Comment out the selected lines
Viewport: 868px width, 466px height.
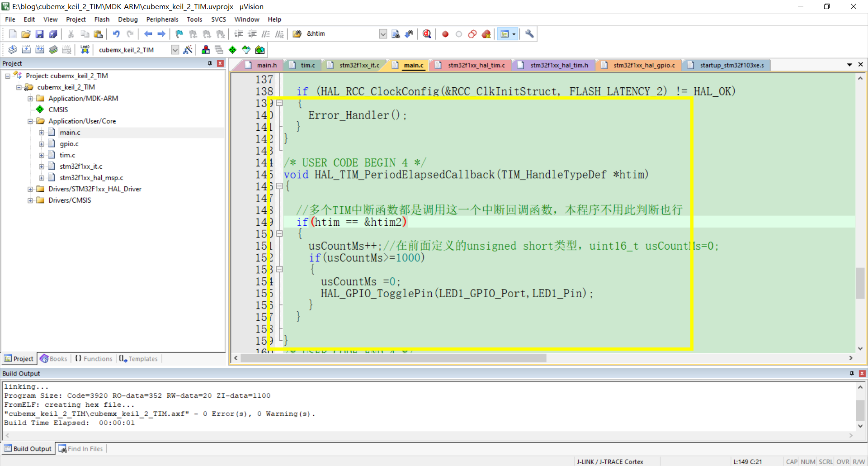266,34
